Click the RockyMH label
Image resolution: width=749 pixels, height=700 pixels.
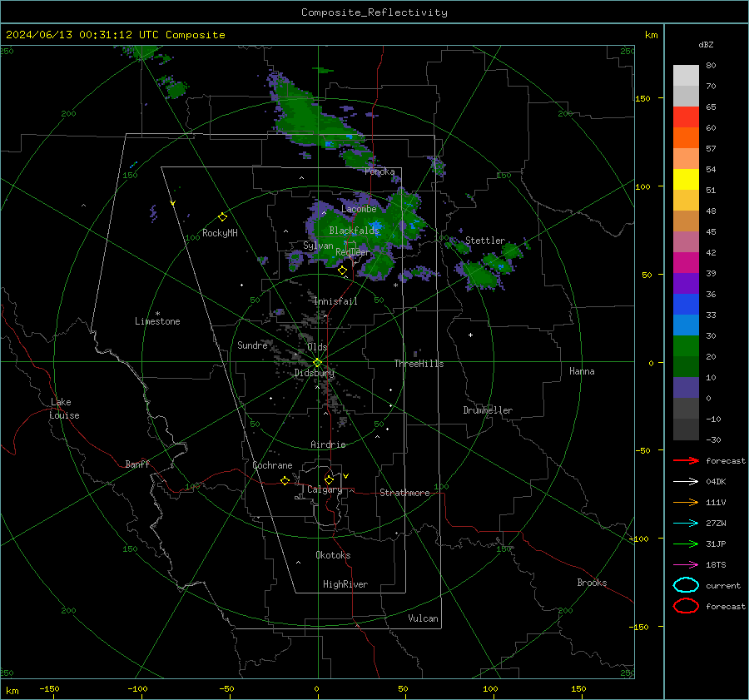(x=220, y=233)
